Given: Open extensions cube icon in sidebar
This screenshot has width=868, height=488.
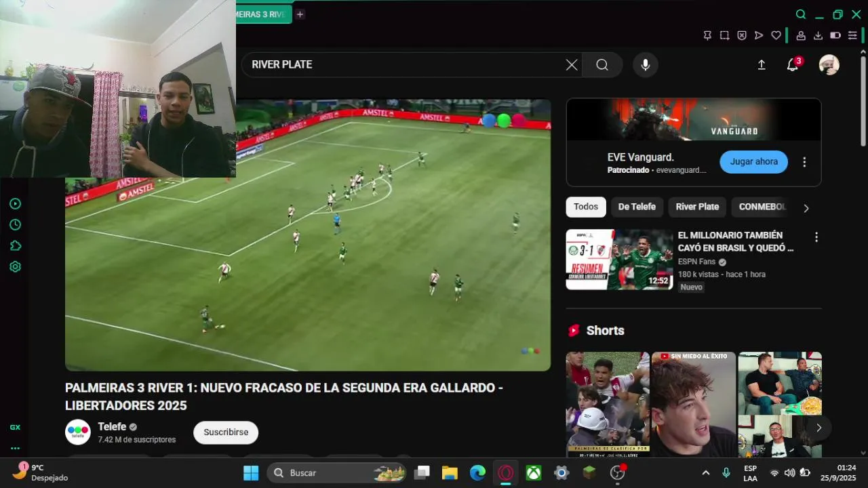Looking at the screenshot, I should (x=15, y=245).
